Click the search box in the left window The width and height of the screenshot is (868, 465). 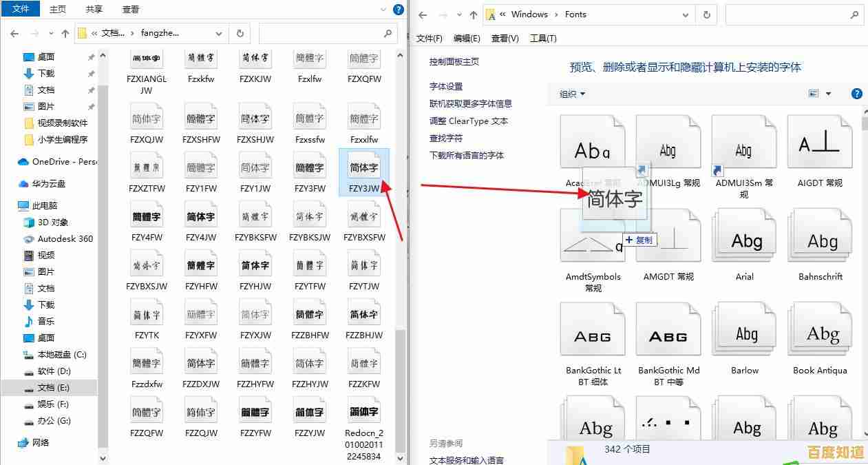click(x=328, y=33)
